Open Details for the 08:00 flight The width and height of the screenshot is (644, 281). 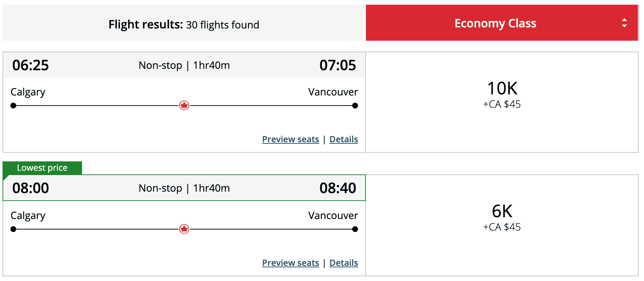pyautogui.click(x=344, y=263)
